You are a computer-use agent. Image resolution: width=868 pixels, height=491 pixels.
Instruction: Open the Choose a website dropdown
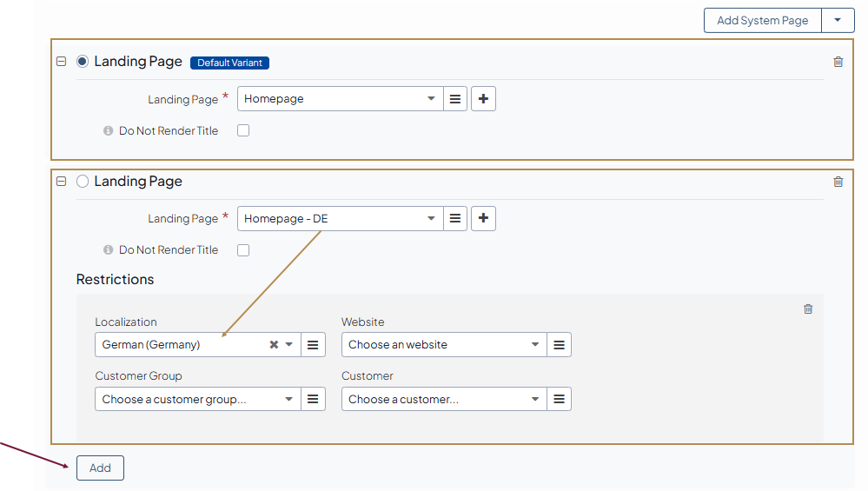(443, 345)
